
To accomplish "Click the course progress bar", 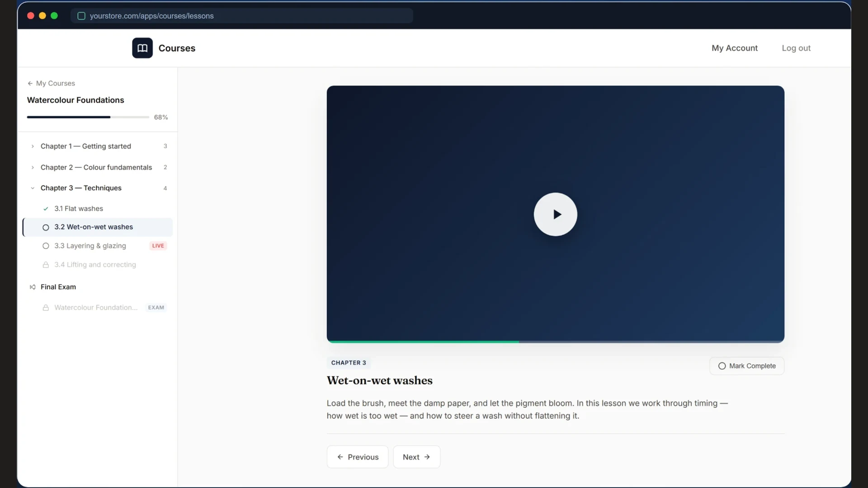I will [x=88, y=117].
